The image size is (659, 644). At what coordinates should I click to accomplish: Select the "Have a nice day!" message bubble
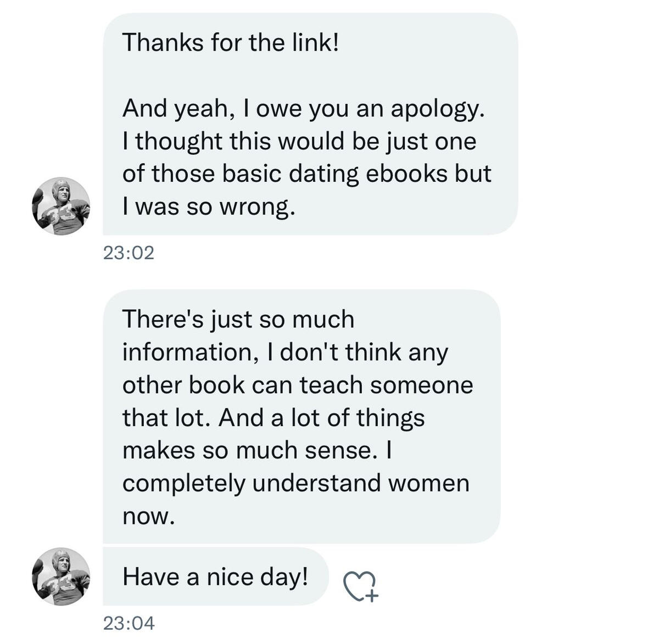point(215,577)
